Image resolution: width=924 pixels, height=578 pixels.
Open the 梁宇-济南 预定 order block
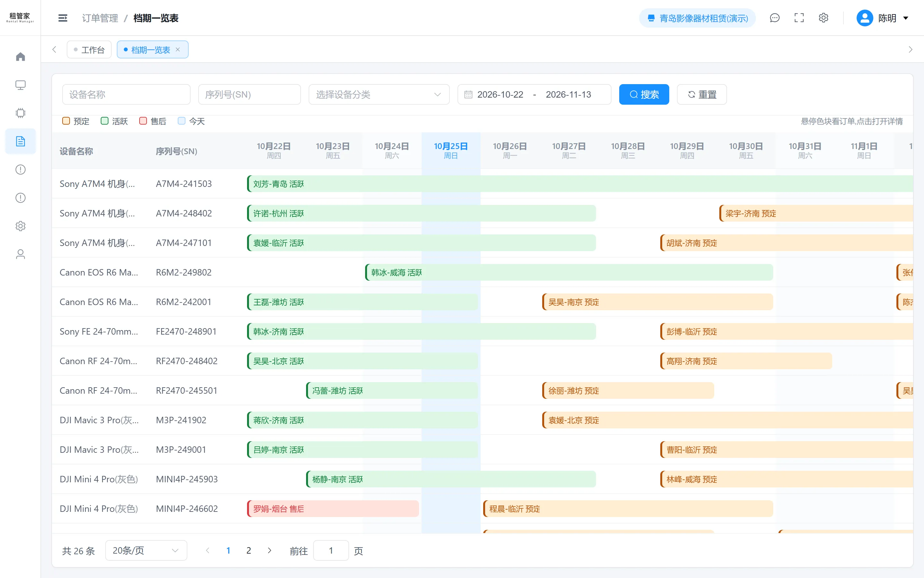[x=816, y=213]
